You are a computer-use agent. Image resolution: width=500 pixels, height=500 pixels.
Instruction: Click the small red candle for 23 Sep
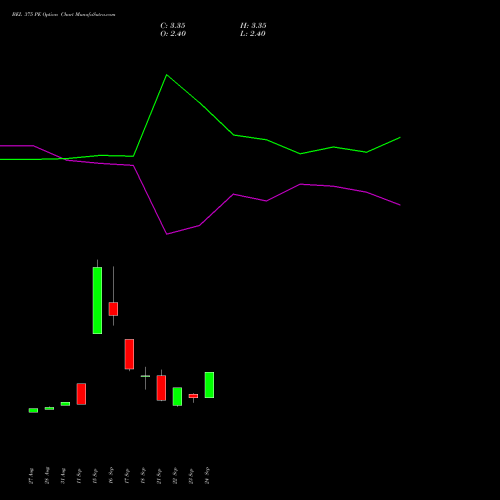[193, 396]
